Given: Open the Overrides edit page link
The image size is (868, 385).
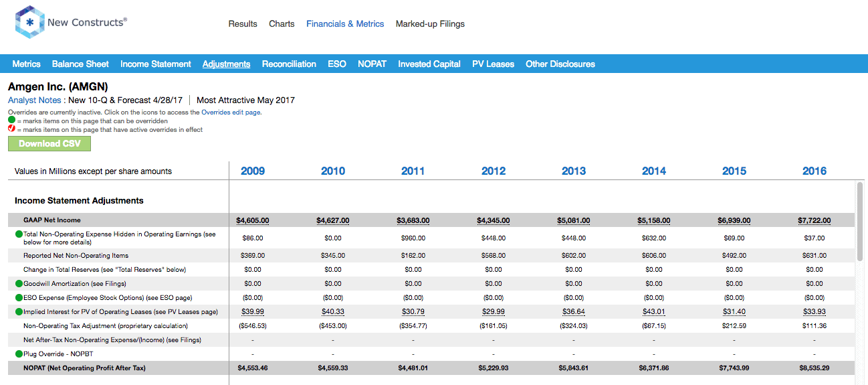Looking at the screenshot, I should coord(231,112).
